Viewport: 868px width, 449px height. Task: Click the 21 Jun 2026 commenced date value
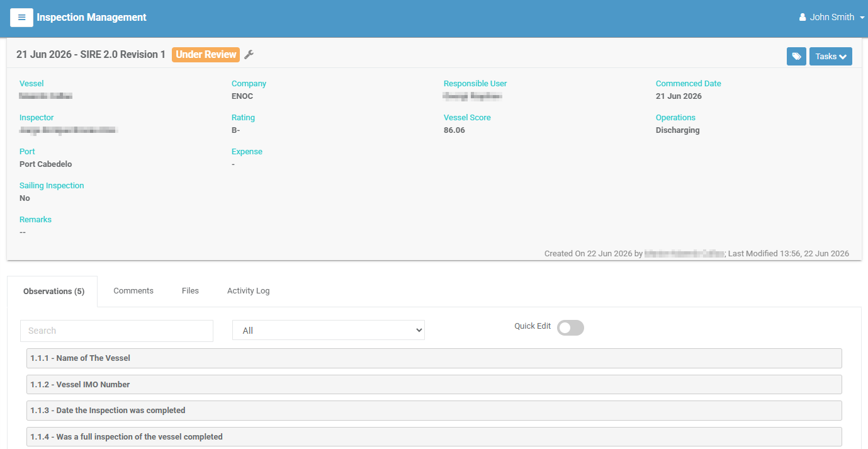pos(679,96)
